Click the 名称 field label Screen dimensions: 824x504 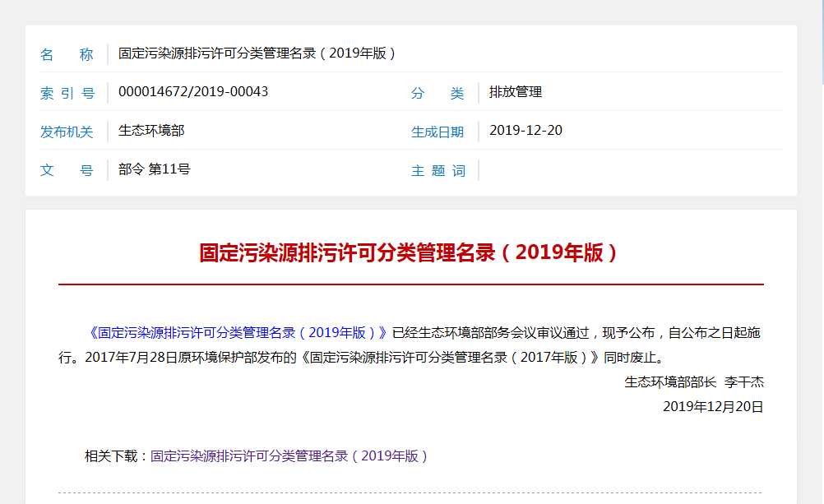(67, 55)
